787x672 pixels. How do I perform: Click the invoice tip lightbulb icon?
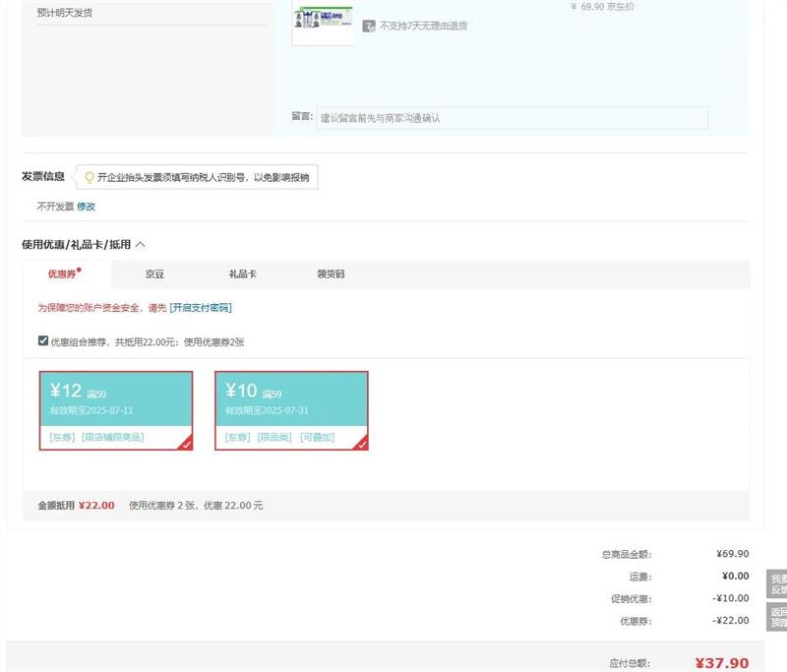coord(90,178)
